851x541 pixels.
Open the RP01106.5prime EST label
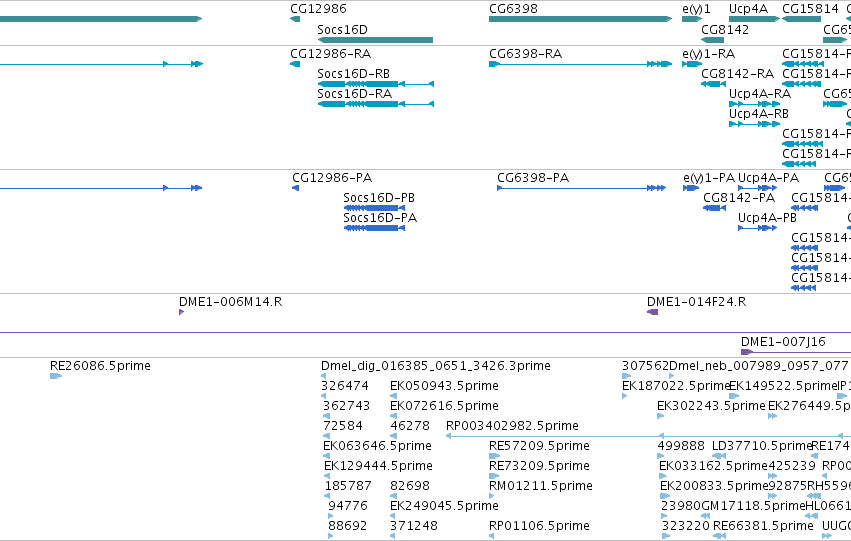pos(539,526)
